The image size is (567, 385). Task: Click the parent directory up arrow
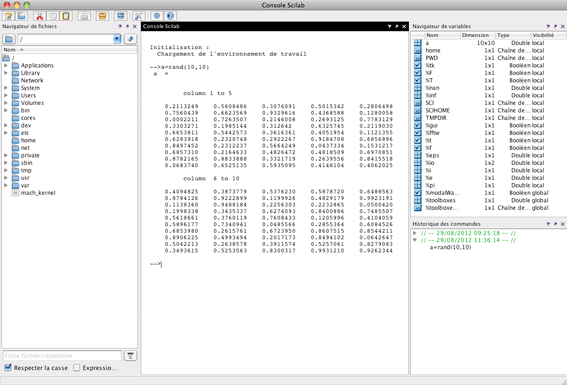131,39
